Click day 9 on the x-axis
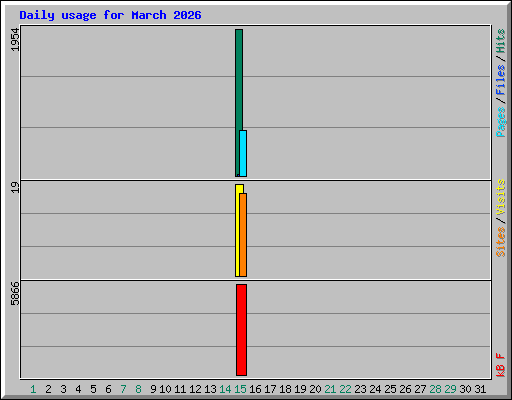The image size is (512, 400). [x=153, y=389]
